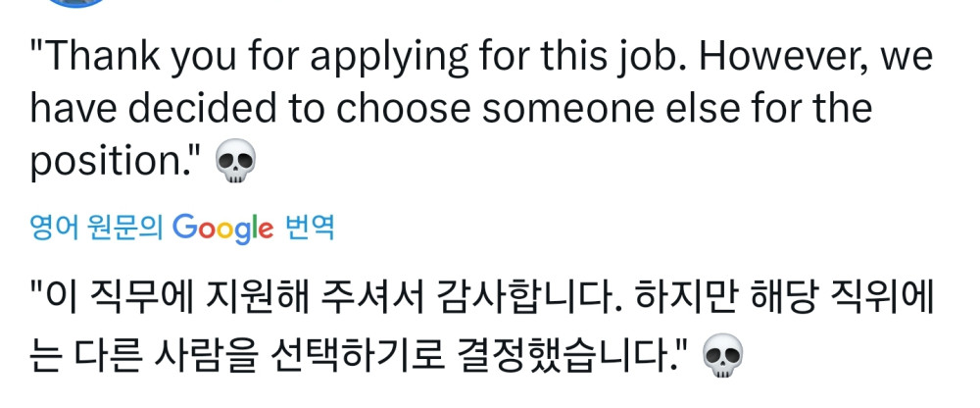The height and width of the screenshot is (408, 980).
Task: Click the '번역' link after Google logo
Action: pyautogui.click(x=309, y=229)
